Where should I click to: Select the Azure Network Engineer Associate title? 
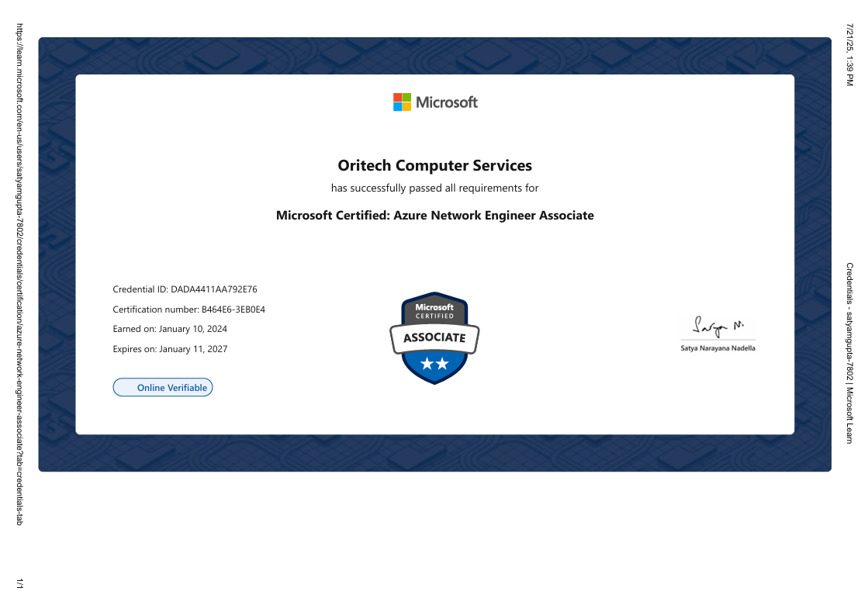click(434, 216)
